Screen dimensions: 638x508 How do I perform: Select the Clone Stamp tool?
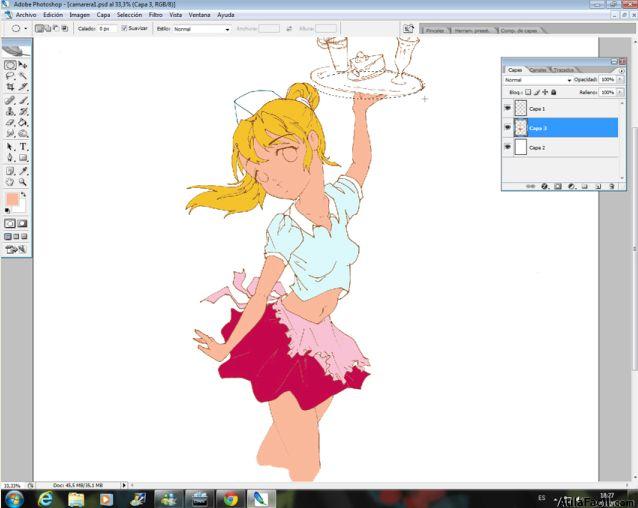pos(10,111)
